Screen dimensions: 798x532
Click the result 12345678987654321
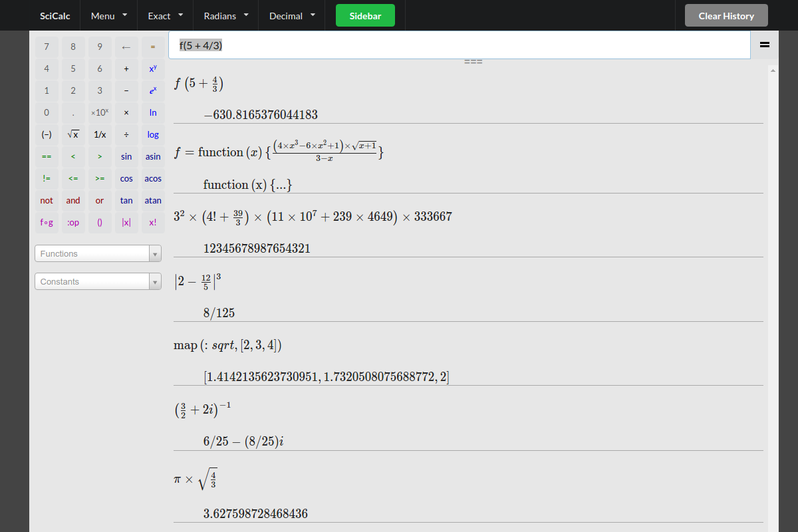click(257, 249)
